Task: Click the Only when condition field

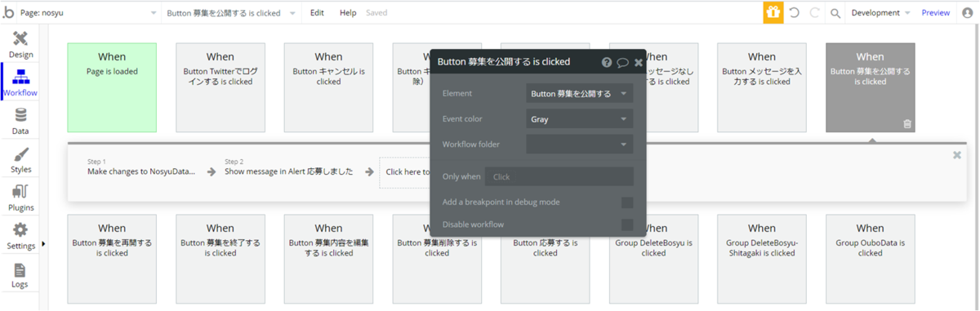Action: coord(559,176)
